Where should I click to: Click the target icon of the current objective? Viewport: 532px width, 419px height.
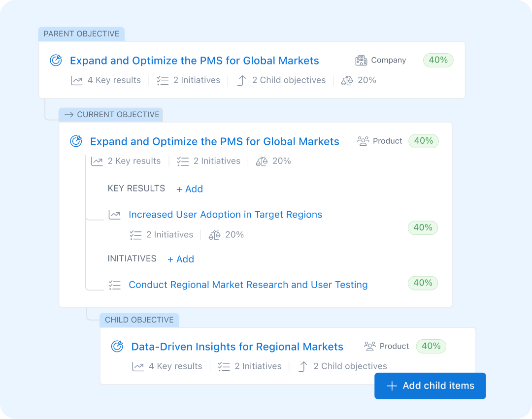76,141
